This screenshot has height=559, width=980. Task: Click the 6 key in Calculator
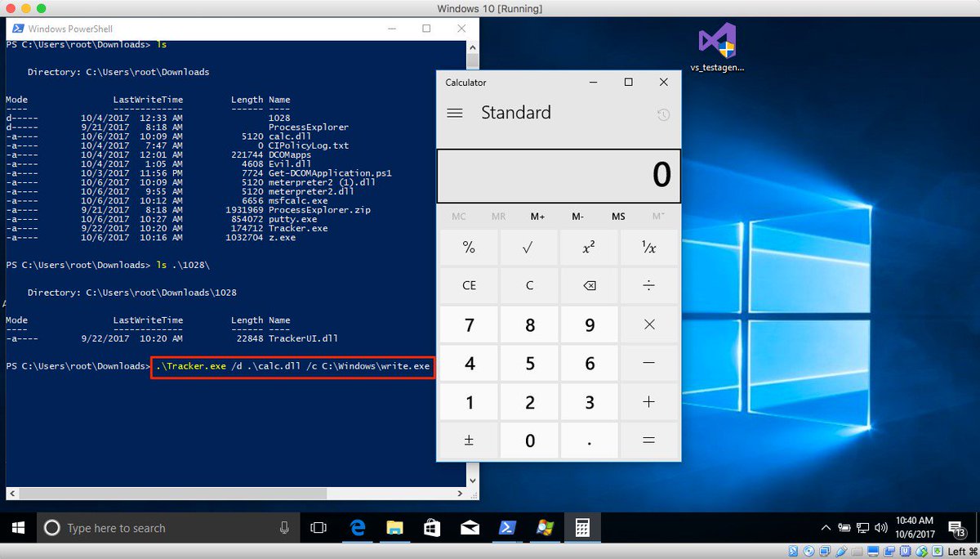(590, 364)
